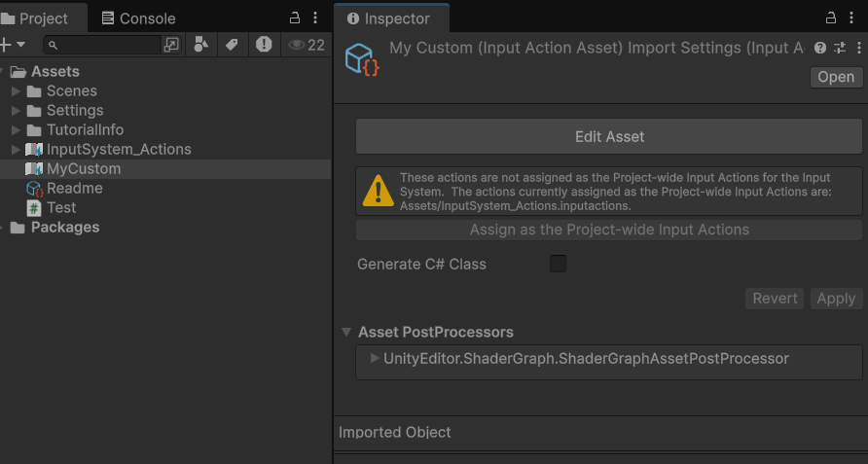The image size is (868, 464).
Task: Click the Scenes folder icon
Action: click(x=34, y=91)
